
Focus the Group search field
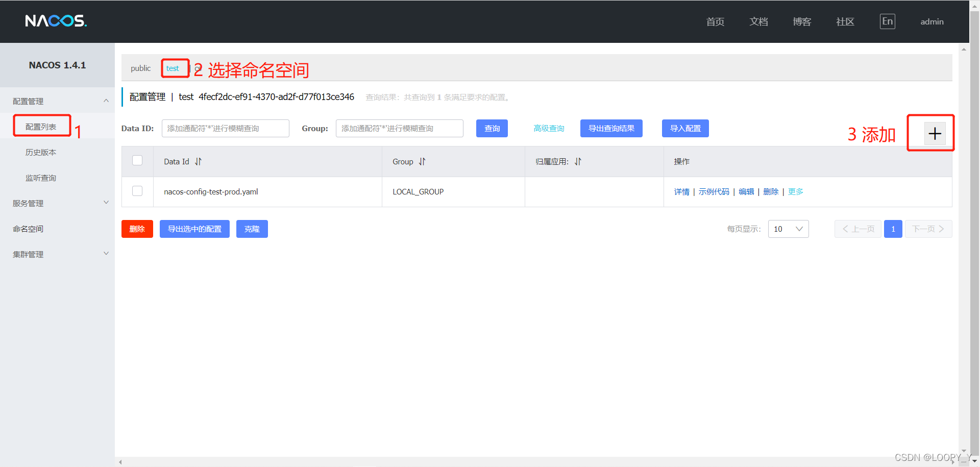[x=400, y=129]
